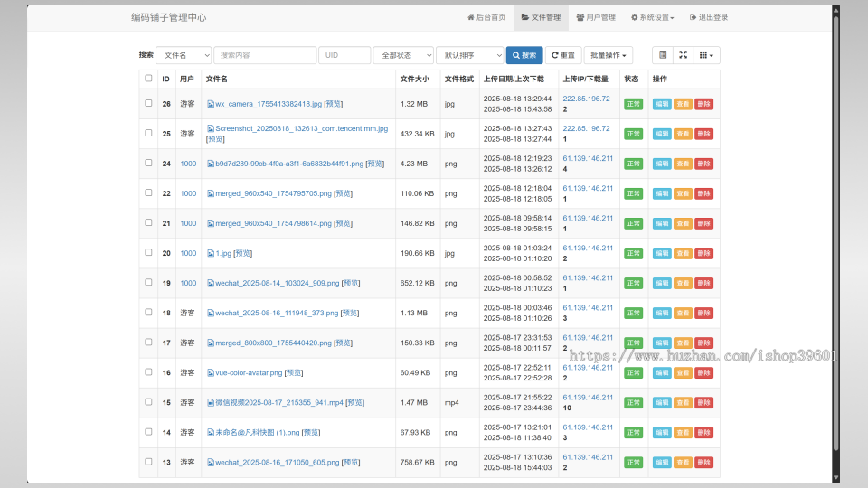This screenshot has width=868, height=488.
Task: Click the file icon of 1.jpg
Action: point(211,253)
